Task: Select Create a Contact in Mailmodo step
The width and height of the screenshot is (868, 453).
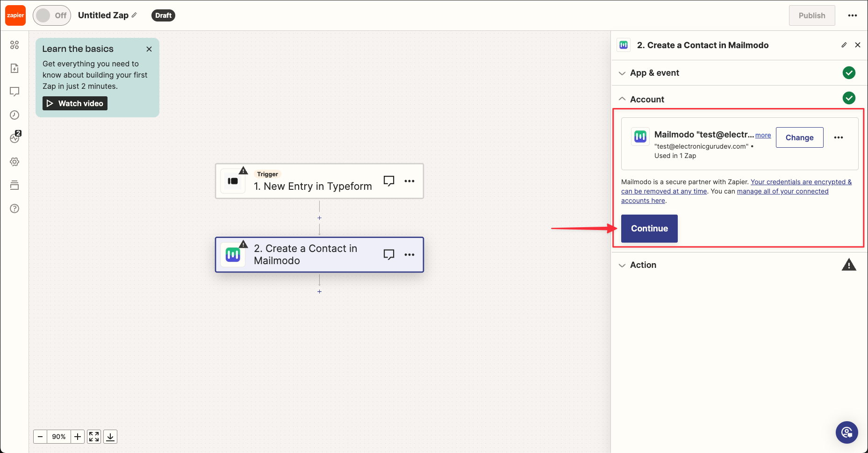Action: (319, 255)
